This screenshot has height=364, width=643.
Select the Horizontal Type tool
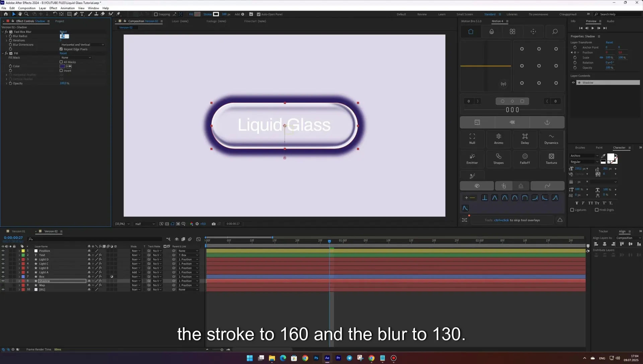tap(82, 14)
